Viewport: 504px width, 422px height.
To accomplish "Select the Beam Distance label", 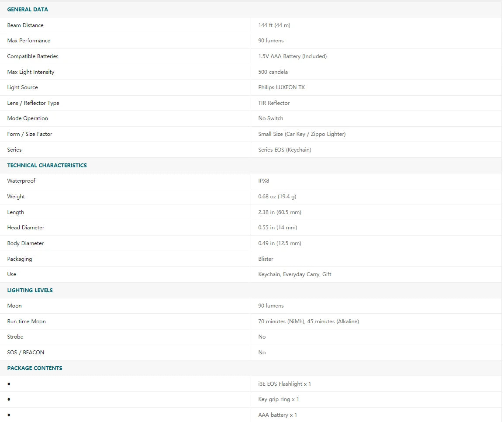I will tap(25, 25).
